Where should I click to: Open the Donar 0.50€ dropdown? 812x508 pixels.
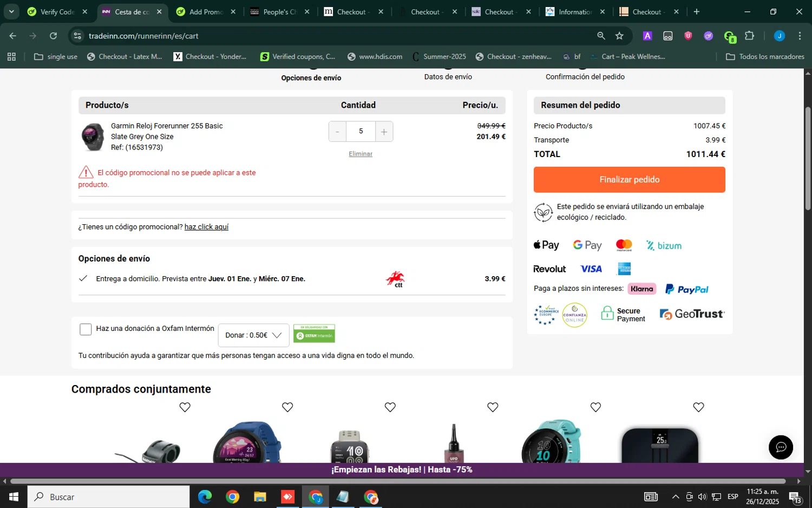(253, 335)
